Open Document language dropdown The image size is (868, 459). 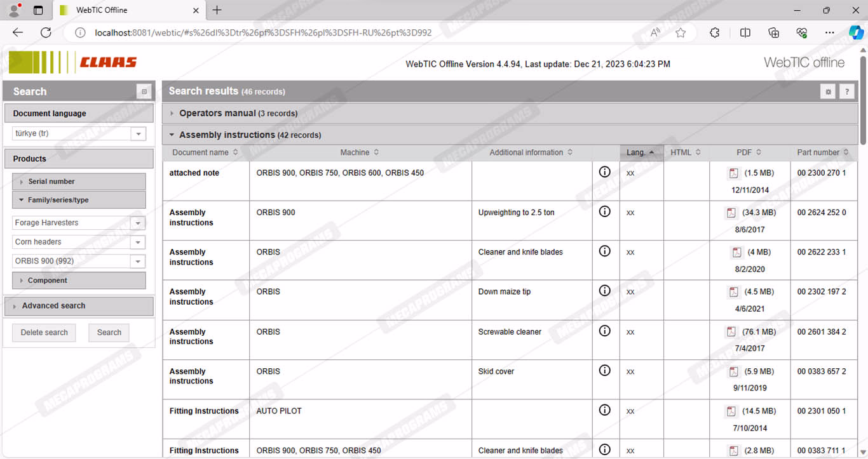click(x=138, y=134)
